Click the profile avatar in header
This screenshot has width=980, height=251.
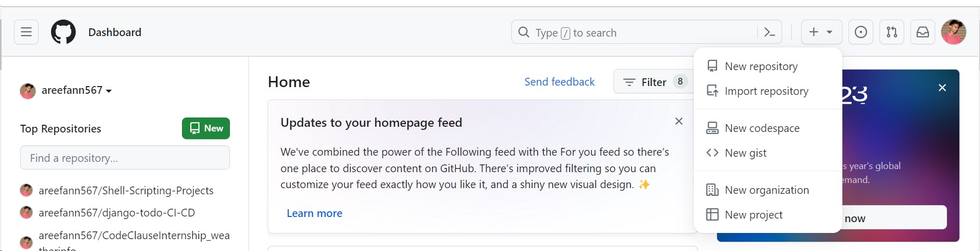coord(954,32)
